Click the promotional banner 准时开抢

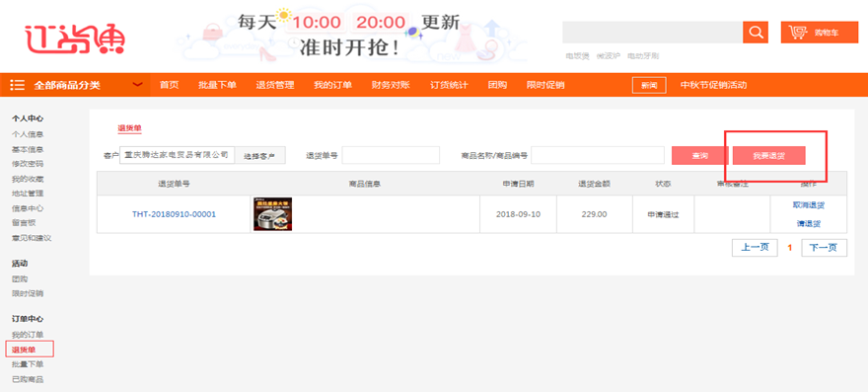click(x=351, y=35)
